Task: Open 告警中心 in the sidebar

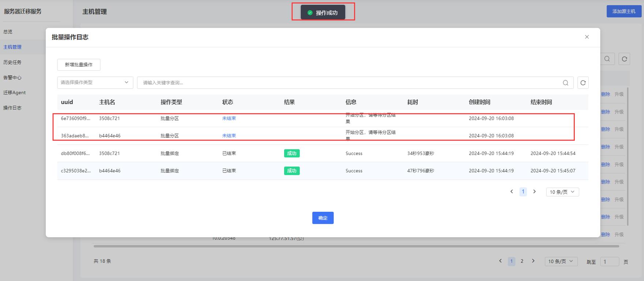Action: point(12,78)
